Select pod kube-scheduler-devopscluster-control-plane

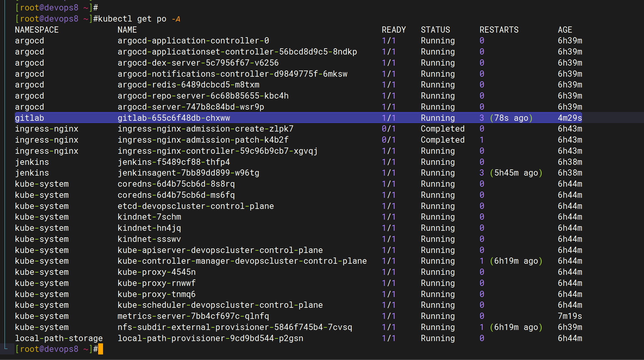point(220,305)
